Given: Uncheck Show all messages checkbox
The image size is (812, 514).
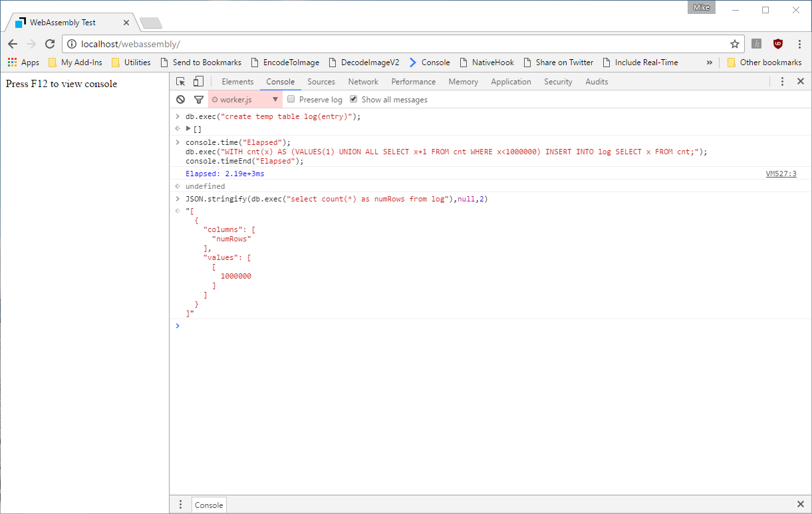Looking at the screenshot, I should coord(354,100).
